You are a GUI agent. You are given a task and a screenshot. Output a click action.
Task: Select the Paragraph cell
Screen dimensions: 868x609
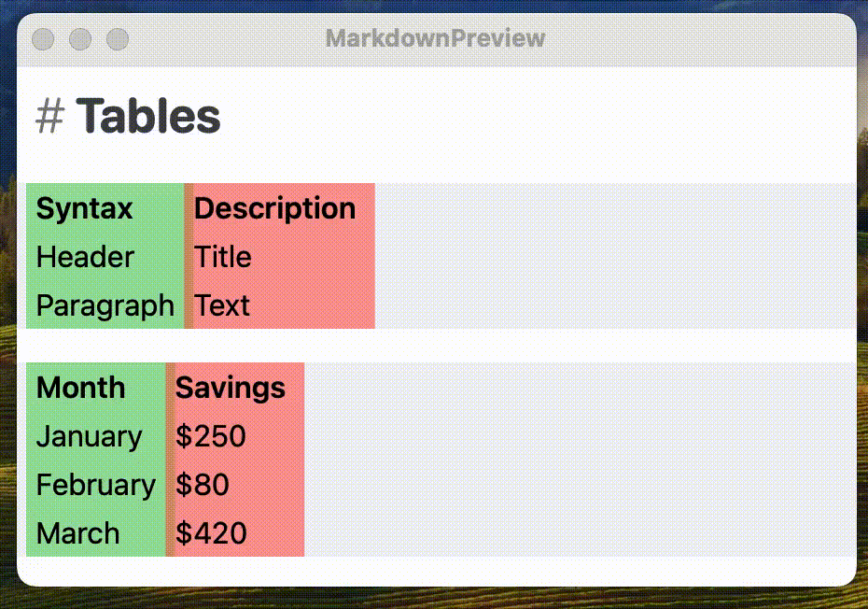(105, 305)
